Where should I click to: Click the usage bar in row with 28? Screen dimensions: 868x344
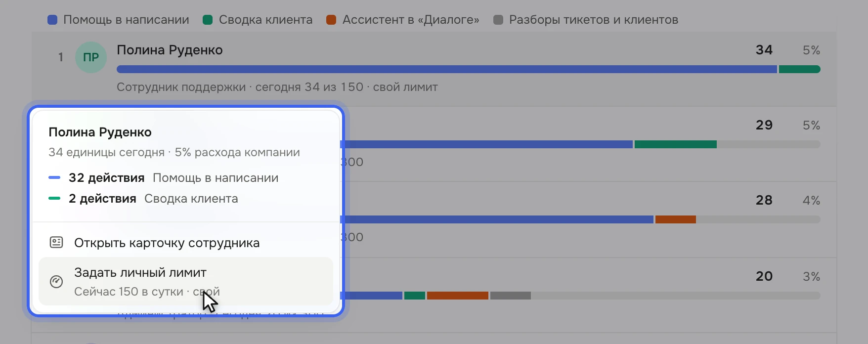tap(580, 219)
